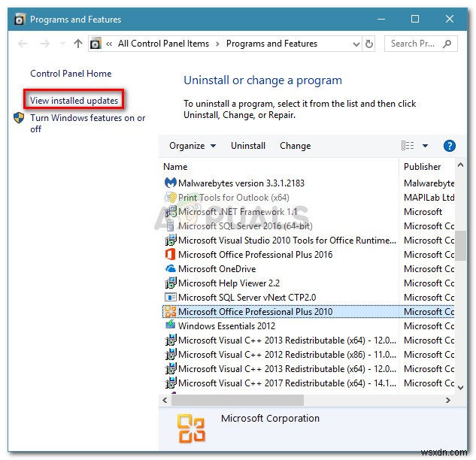Minimize the Programs and Features window

tap(381, 19)
